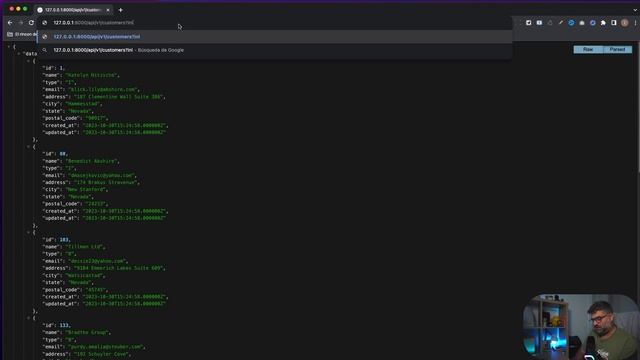This screenshot has height=360, width=640.
Task: Click the globe icon of the highlighted suggestion
Action: 45,37
